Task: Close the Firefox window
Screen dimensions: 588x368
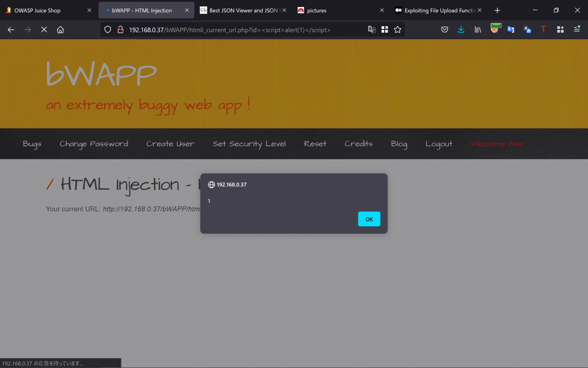Action: tap(577, 10)
